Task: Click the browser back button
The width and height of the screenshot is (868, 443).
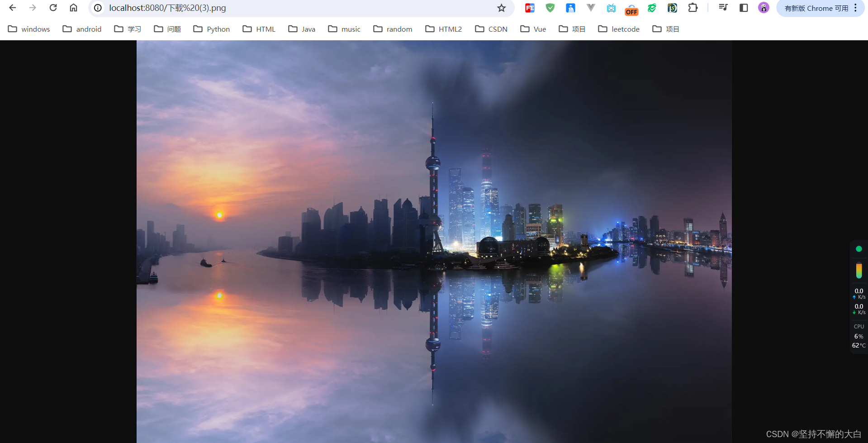Action: pos(12,8)
